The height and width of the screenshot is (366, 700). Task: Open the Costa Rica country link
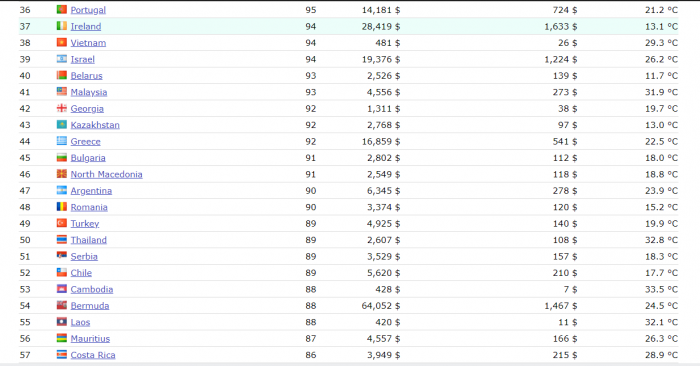coord(93,355)
